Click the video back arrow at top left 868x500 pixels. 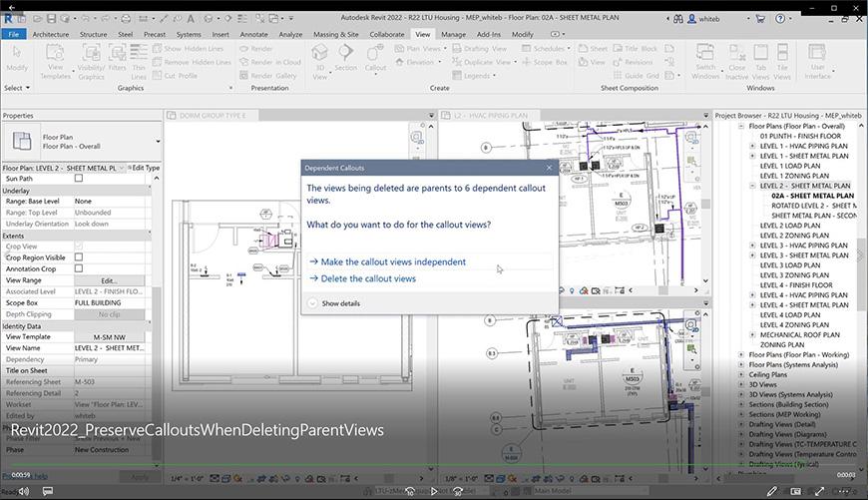(x=12, y=8)
